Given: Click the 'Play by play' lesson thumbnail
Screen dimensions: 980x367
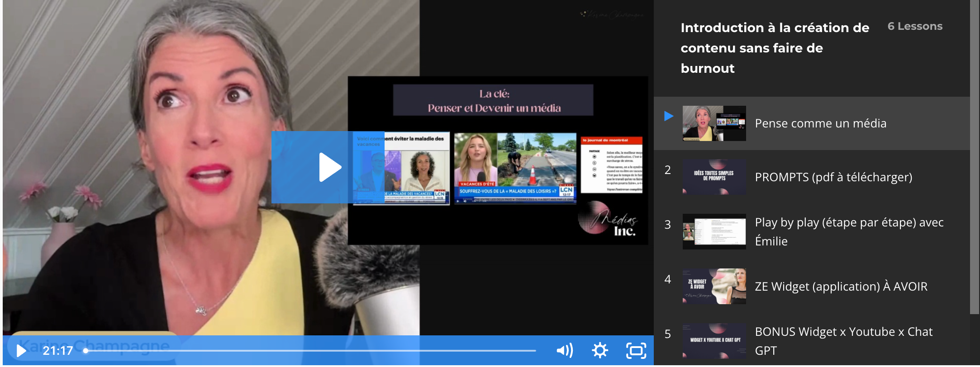Looking at the screenshot, I should click(x=714, y=231).
